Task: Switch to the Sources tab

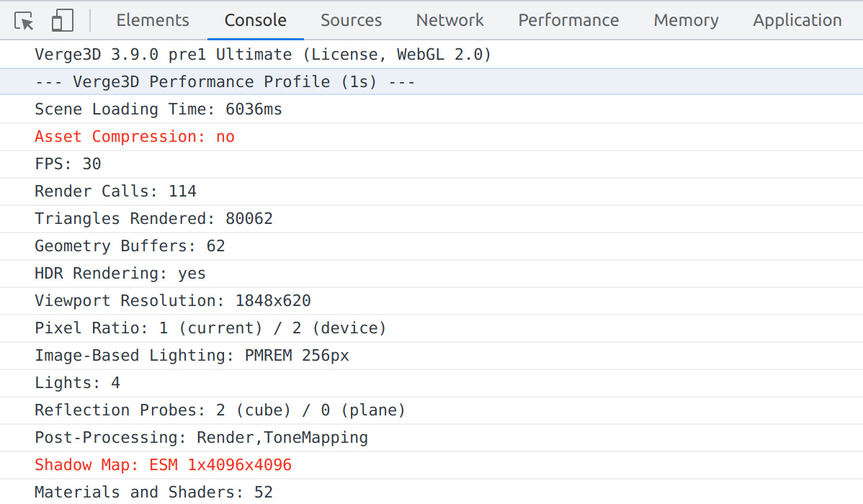Action: (351, 20)
